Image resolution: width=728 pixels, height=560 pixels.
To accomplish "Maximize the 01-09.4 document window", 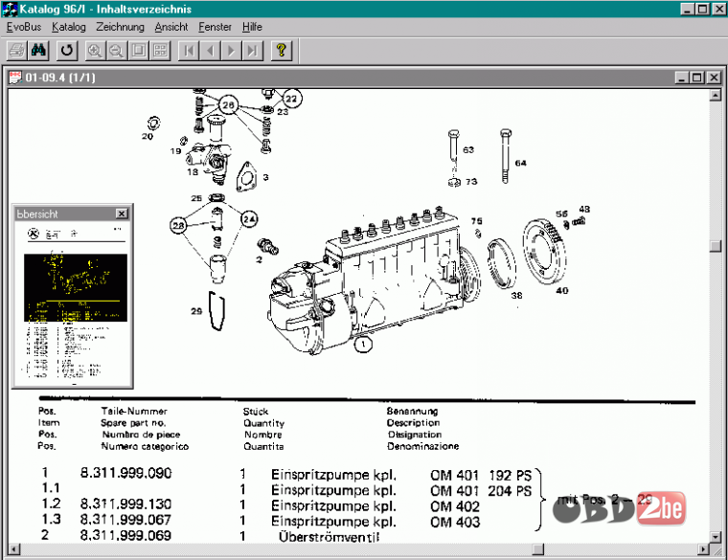I will click(x=697, y=78).
